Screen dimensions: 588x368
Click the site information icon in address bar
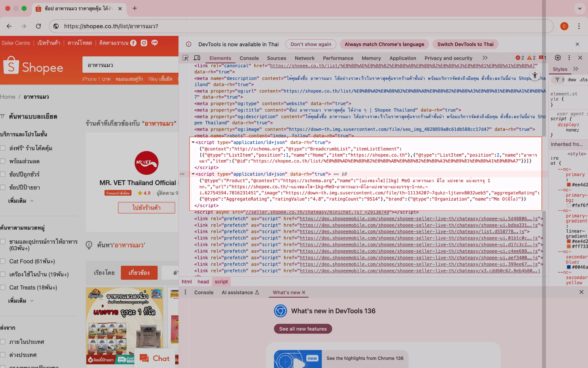[x=56, y=26]
